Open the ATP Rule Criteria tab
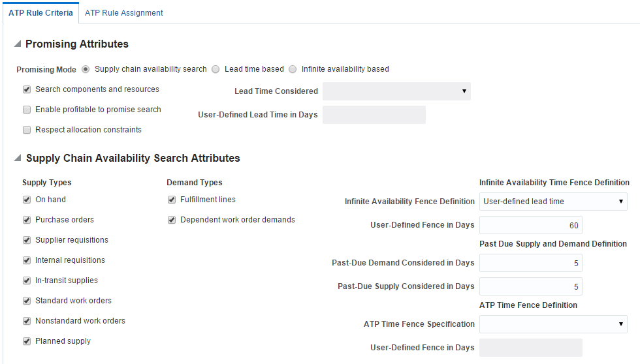Viewport: 640px width, 364px height. point(40,12)
